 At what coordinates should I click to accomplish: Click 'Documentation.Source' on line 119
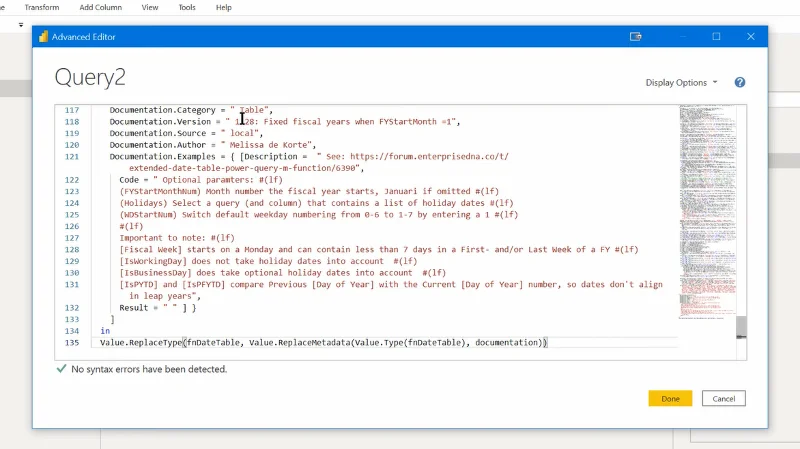click(158, 133)
